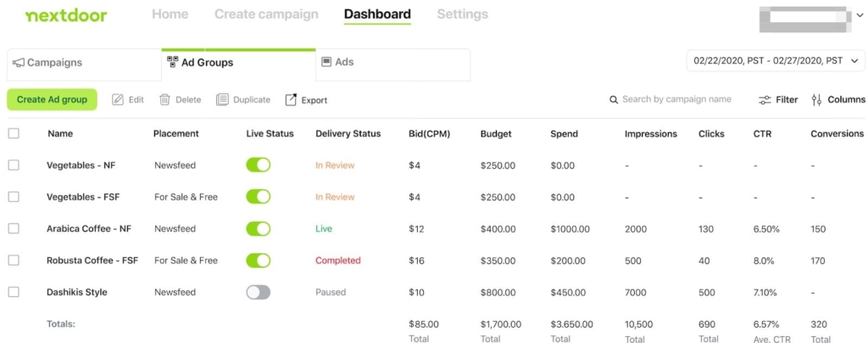
Task: Click the Delete button label
Action: tap(188, 100)
